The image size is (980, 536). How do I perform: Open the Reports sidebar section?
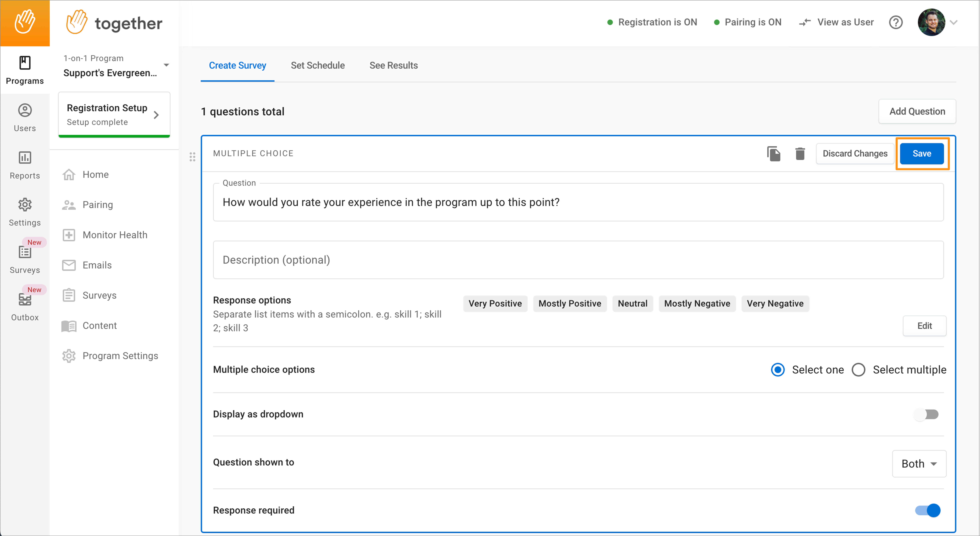[x=25, y=165]
